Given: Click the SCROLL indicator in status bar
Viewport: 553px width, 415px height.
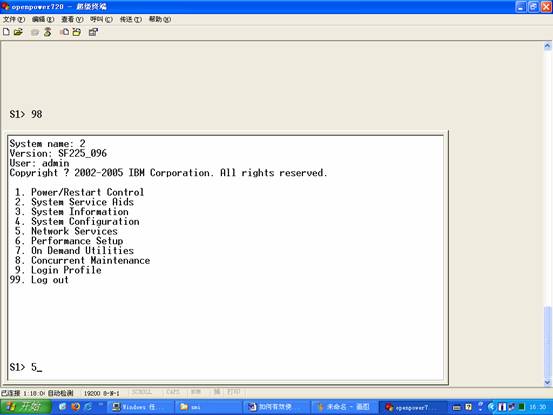Looking at the screenshot, I should 141,392.
